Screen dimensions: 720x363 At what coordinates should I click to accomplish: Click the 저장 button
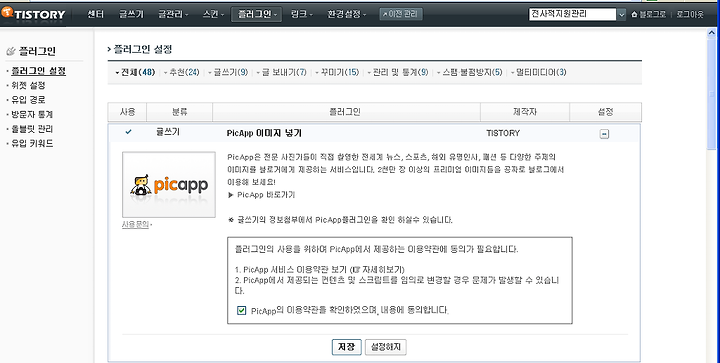click(x=347, y=347)
